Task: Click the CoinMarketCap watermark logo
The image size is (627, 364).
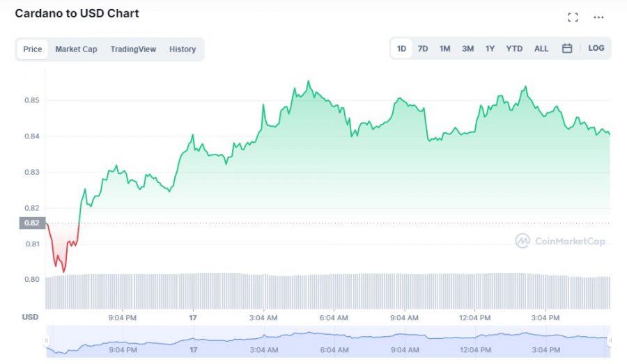Action: pyautogui.click(x=560, y=242)
